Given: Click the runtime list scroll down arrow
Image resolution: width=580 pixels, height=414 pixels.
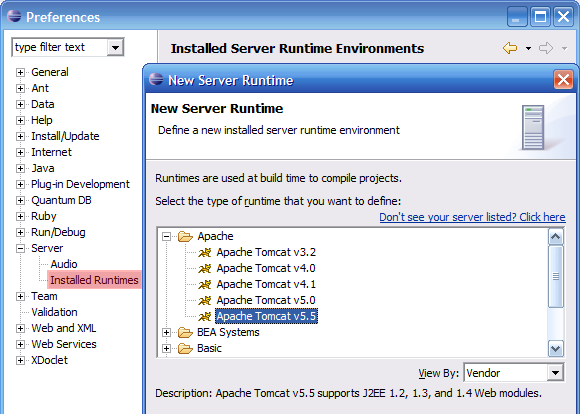Looking at the screenshot, I should point(556,349).
